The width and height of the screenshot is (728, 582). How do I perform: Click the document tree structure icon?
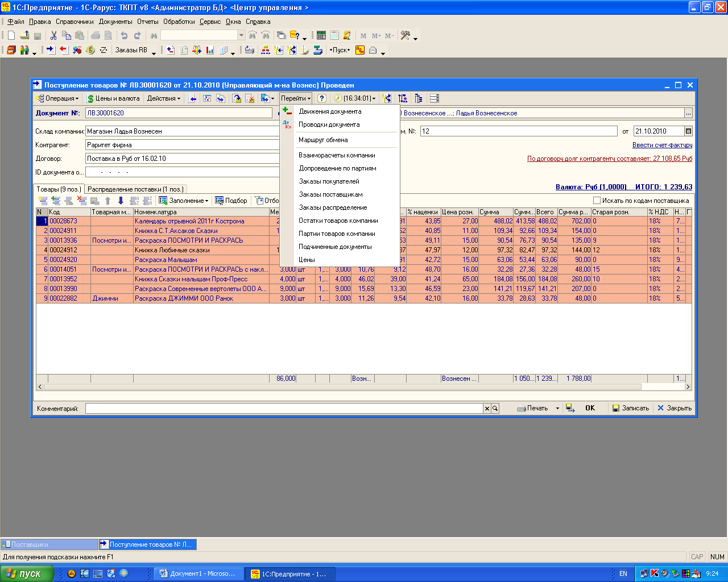click(x=419, y=98)
